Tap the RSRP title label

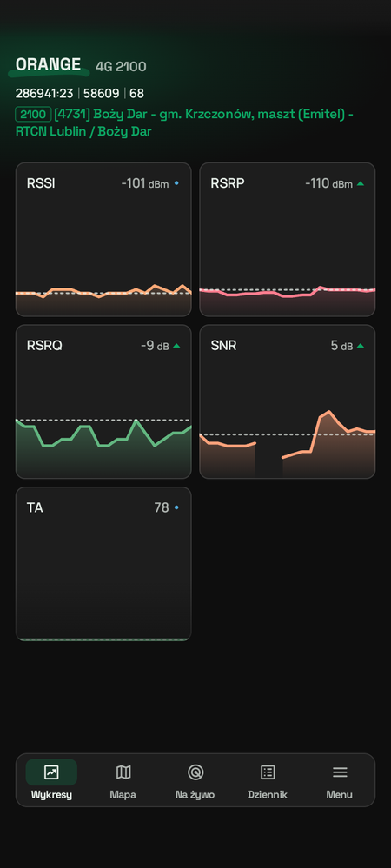227,183
